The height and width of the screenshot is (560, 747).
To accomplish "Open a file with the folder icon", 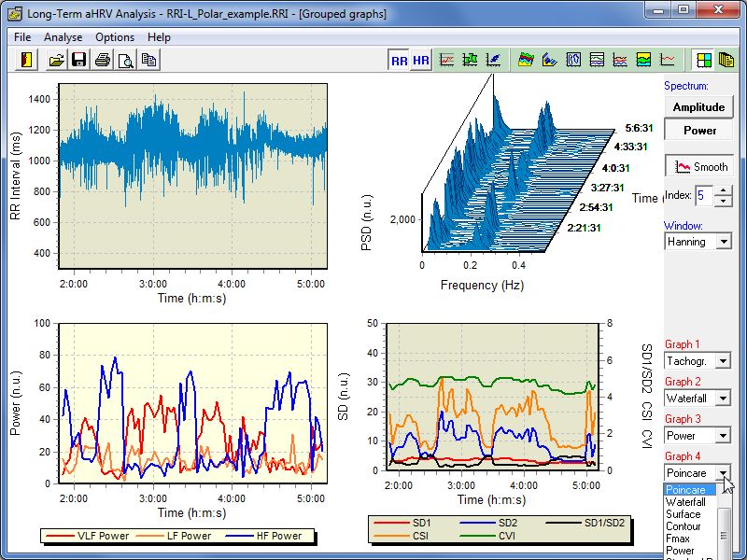I will pyautogui.click(x=57, y=60).
